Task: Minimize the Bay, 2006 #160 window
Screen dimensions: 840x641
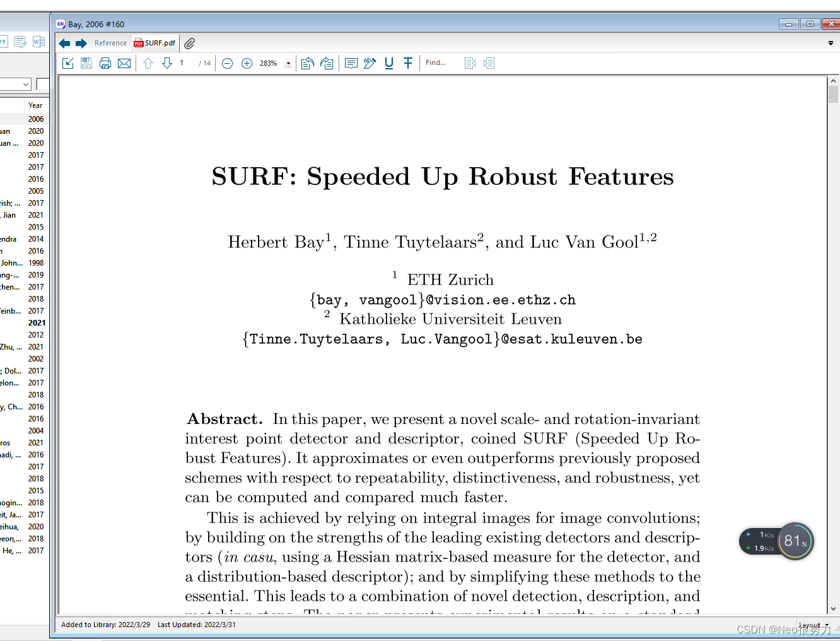Action: click(788, 24)
